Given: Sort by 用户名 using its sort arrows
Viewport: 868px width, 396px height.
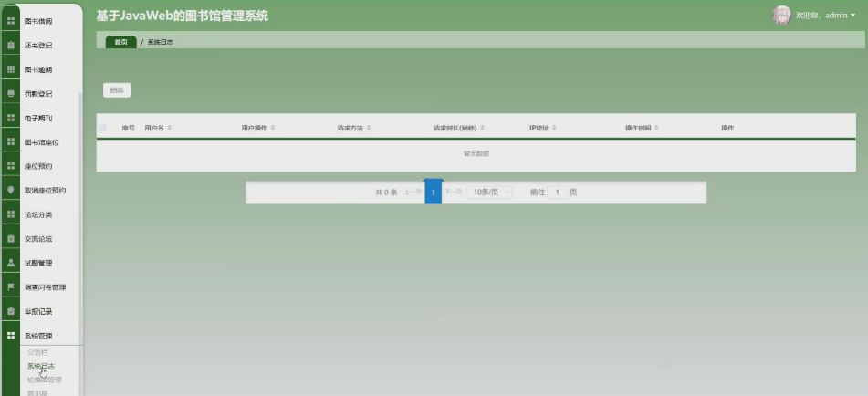Looking at the screenshot, I should pos(170,128).
